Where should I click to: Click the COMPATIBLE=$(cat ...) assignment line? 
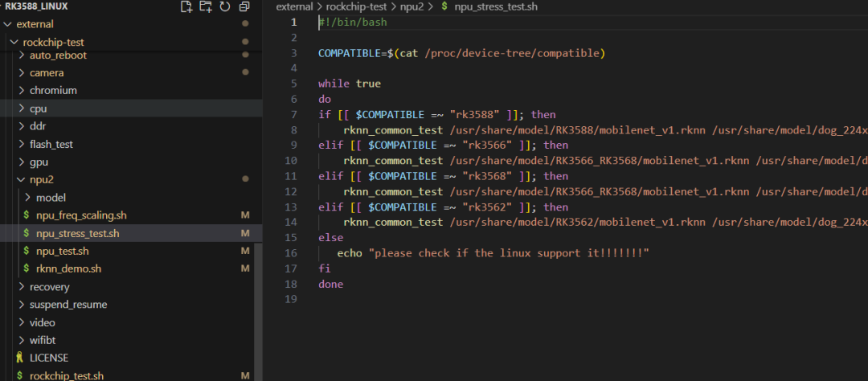(461, 54)
